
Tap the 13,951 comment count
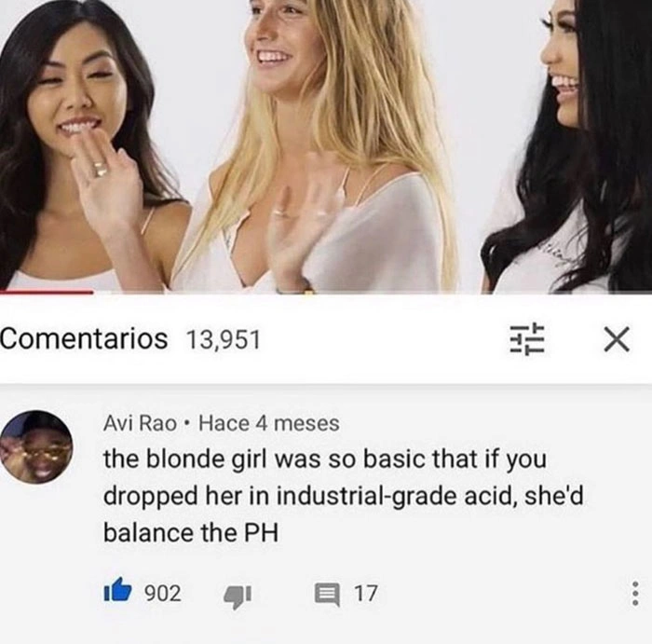(224, 339)
